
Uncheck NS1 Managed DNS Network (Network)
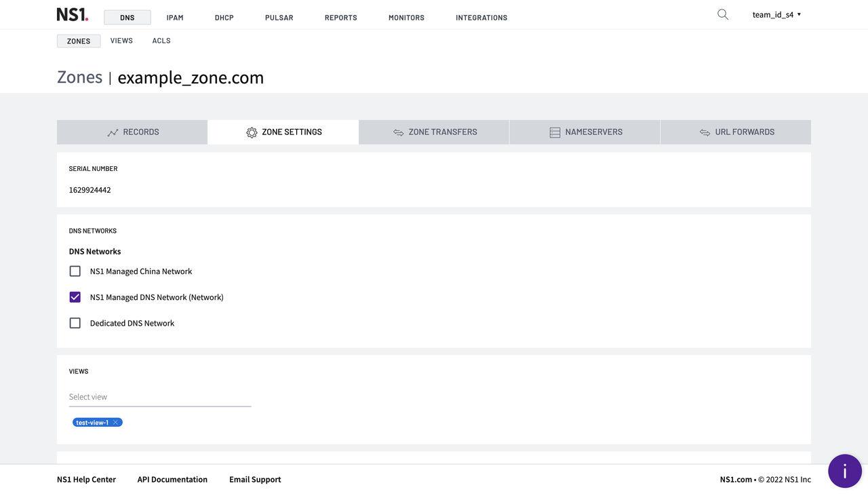click(x=75, y=297)
